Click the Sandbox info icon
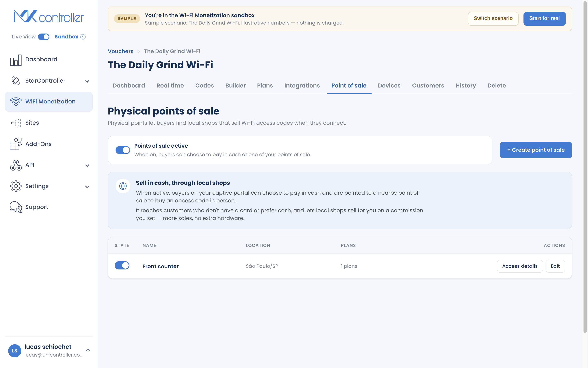The height and width of the screenshot is (368, 588). (83, 37)
